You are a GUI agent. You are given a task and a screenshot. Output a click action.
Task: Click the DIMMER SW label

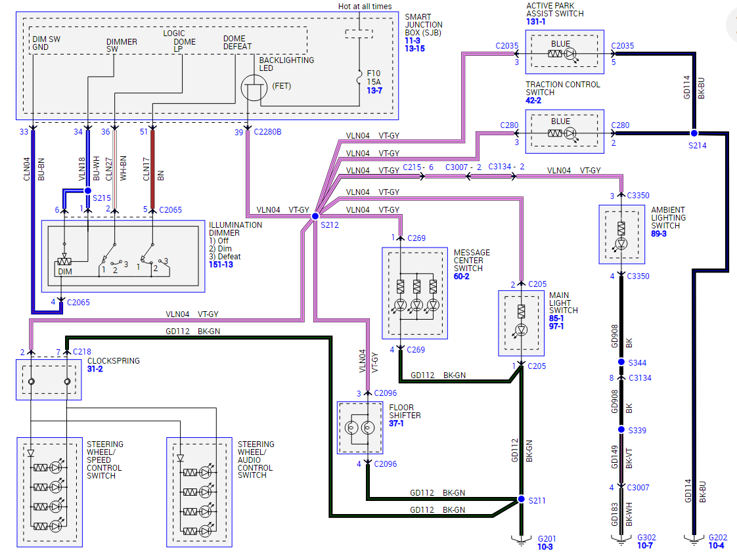pyautogui.click(x=122, y=45)
